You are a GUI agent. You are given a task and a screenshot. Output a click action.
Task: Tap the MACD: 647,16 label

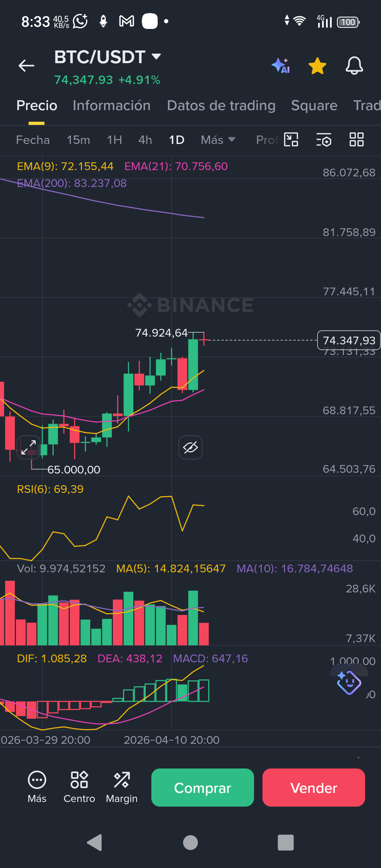(x=210, y=658)
